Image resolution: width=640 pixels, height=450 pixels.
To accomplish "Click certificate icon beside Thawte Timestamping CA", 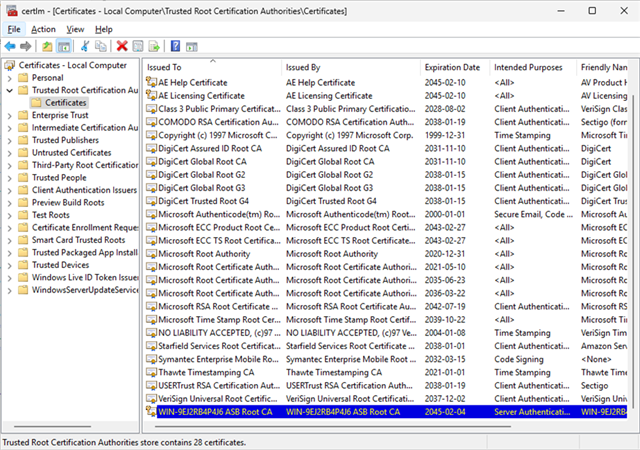I will pyautogui.click(x=152, y=372).
